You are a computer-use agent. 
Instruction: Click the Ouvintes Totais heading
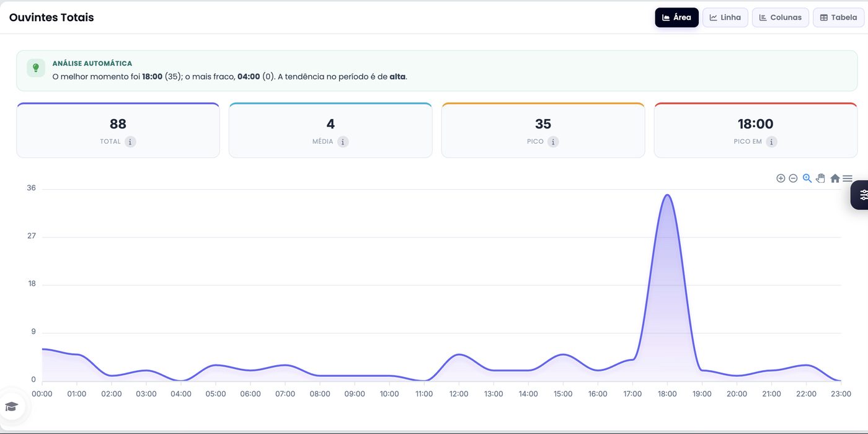click(x=51, y=17)
